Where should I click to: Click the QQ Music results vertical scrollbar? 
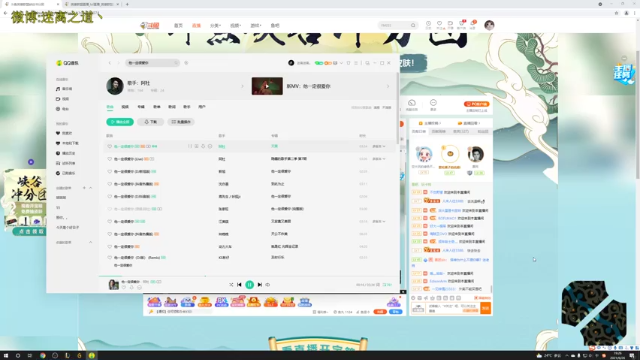pos(398,108)
